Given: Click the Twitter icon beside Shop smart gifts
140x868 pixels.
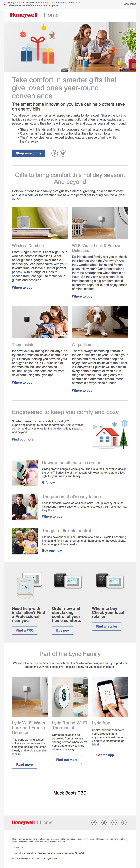Looking at the screenshot, I should pos(63,153).
